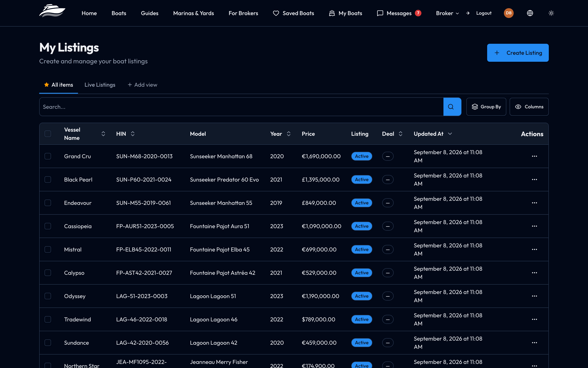Open the Group By options
Viewport: 588px width, 368px height.
486,107
